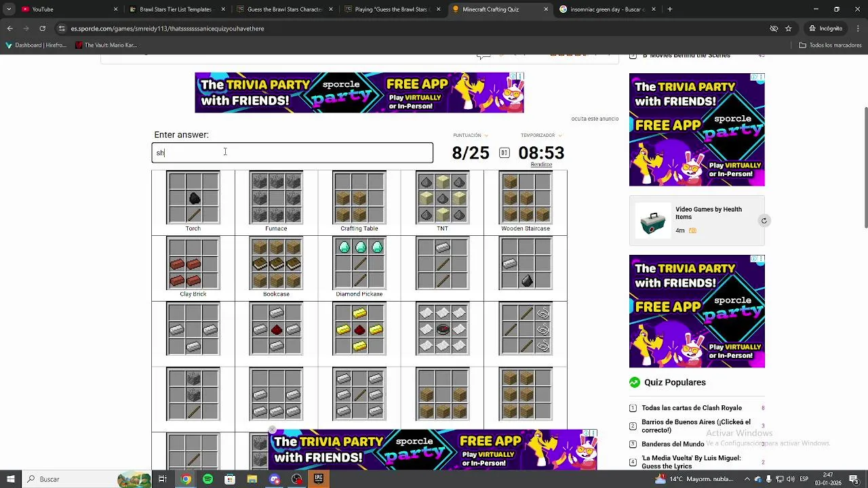
Task: Open Chrome's three-dot menu
Action: click(x=858, y=28)
